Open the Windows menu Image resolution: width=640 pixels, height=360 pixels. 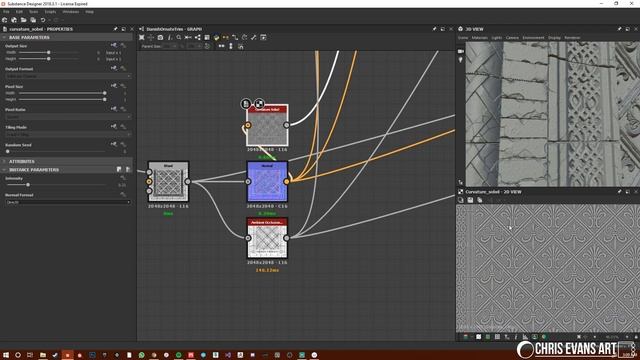point(71,12)
